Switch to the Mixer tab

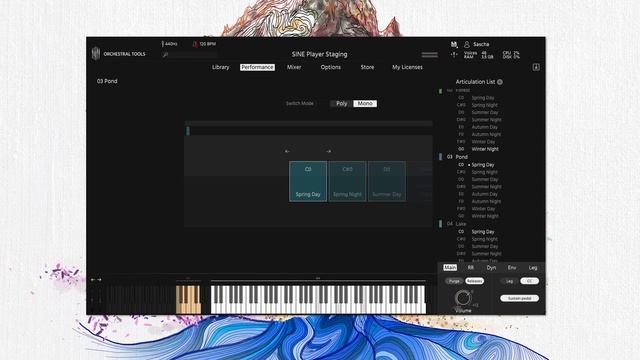click(294, 67)
